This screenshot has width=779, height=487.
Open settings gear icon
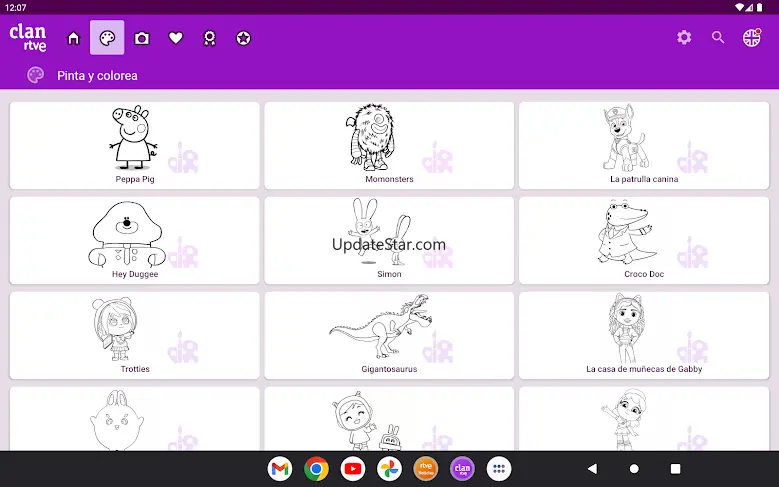click(684, 37)
